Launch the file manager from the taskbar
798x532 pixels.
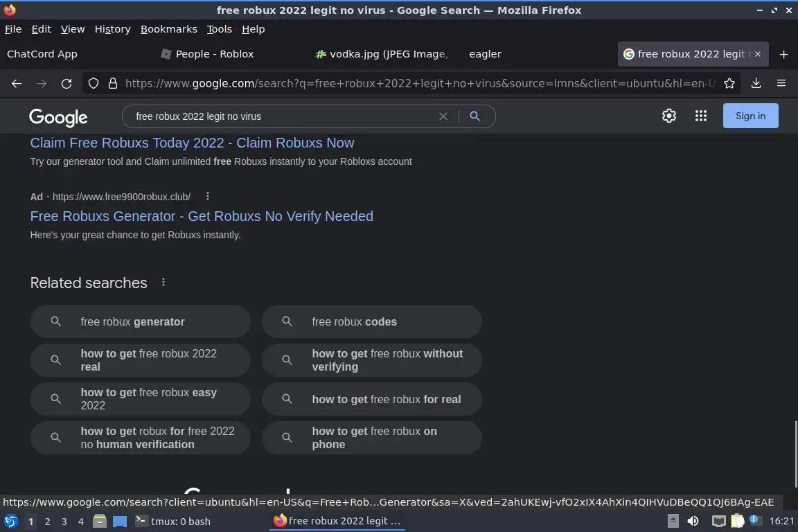[100, 521]
